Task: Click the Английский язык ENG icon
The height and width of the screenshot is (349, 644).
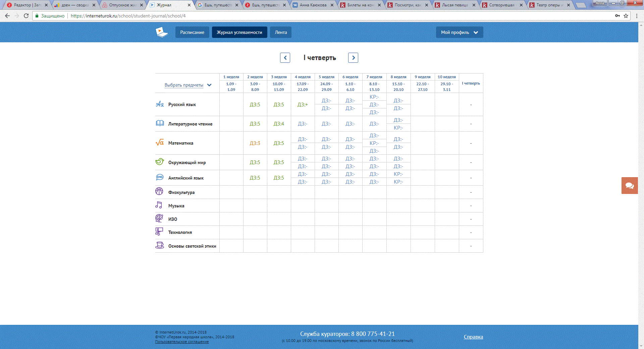Action: 160,177
